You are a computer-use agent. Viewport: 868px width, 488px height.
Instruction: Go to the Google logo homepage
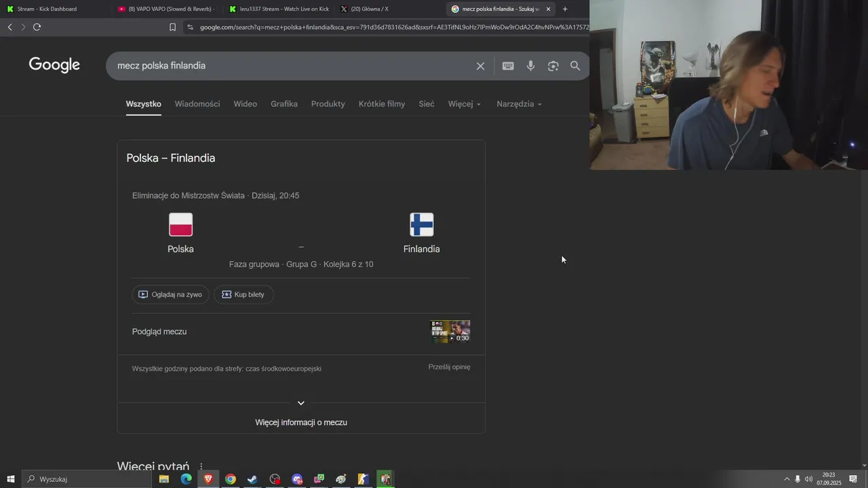coord(54,65)
